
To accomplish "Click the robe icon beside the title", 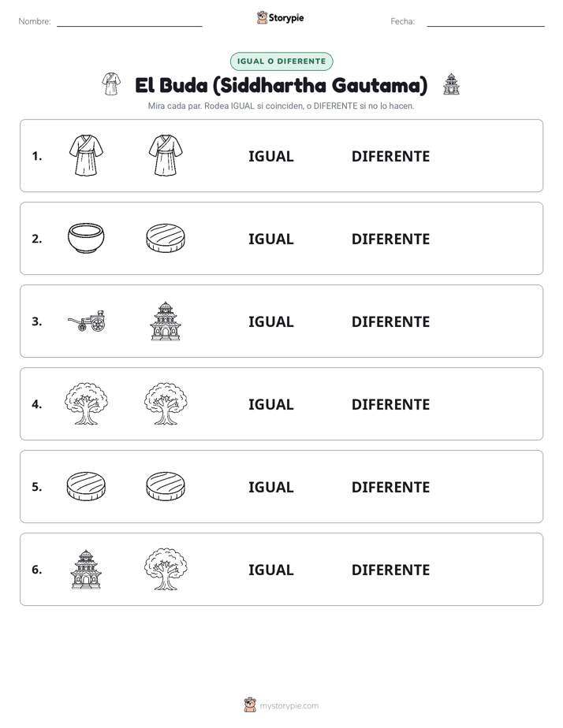I will click(x=111, y=84).
